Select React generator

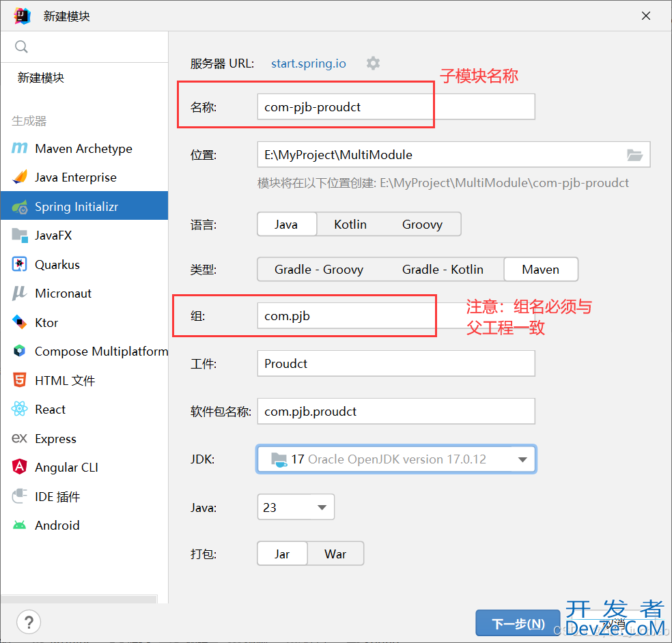85,409
